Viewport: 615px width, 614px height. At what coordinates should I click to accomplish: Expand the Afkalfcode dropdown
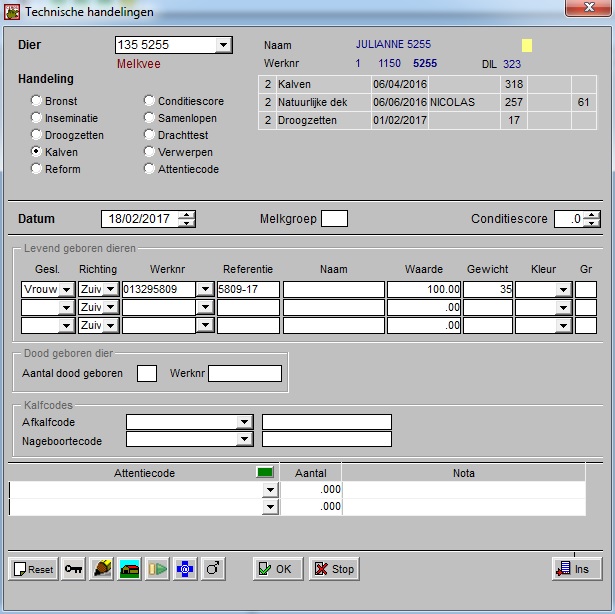[244, 422]
